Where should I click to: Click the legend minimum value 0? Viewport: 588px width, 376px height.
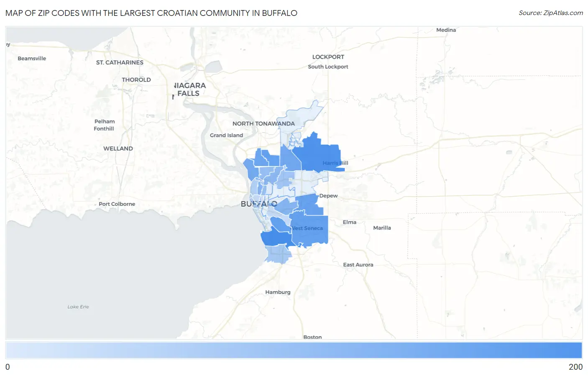(x=8, y=367)
